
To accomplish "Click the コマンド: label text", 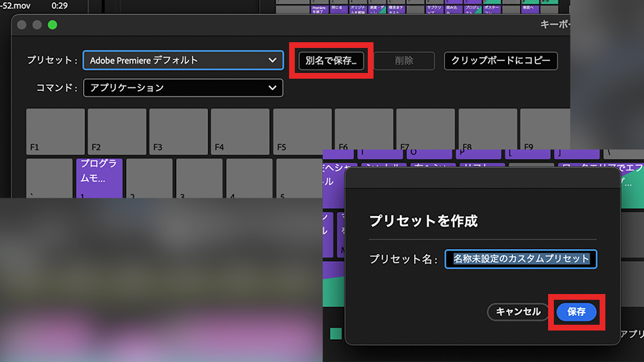I will point(57,88).
